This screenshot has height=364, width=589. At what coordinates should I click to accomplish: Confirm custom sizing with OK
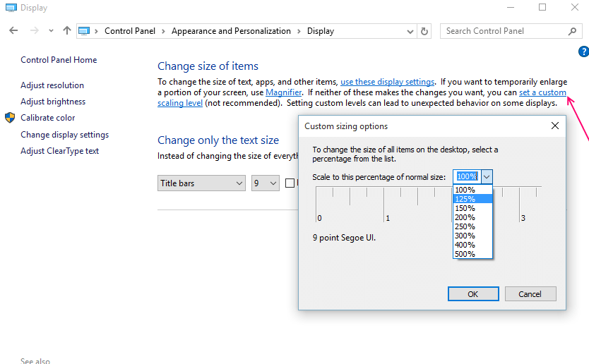tap(473, 294)
